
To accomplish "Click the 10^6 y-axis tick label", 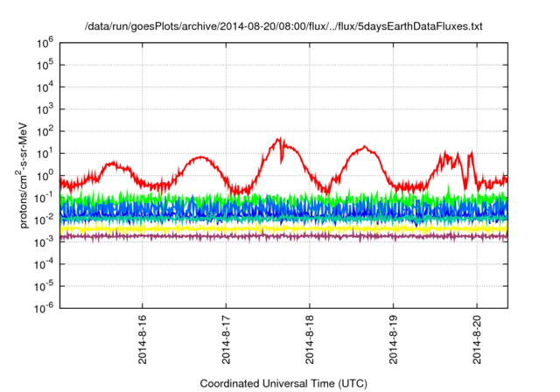I will (45, 43).
